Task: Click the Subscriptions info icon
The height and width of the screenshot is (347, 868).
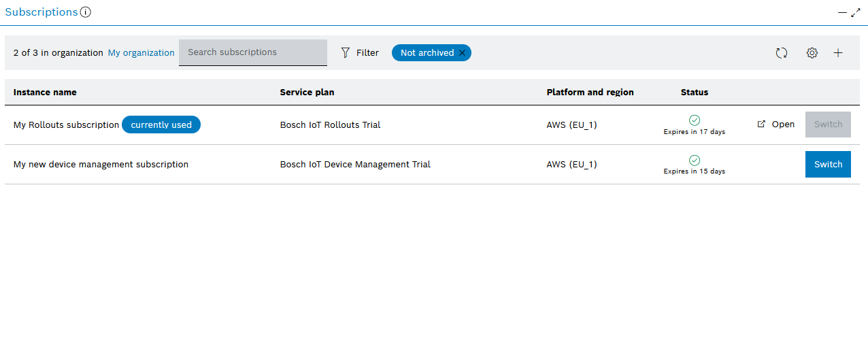Action: coord(86,12)
